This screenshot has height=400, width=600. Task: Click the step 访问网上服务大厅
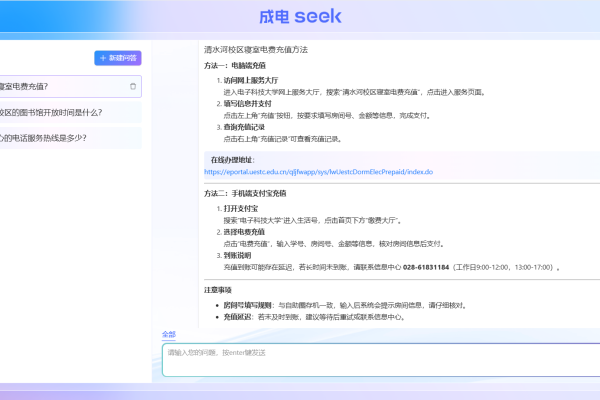point(251,80)
